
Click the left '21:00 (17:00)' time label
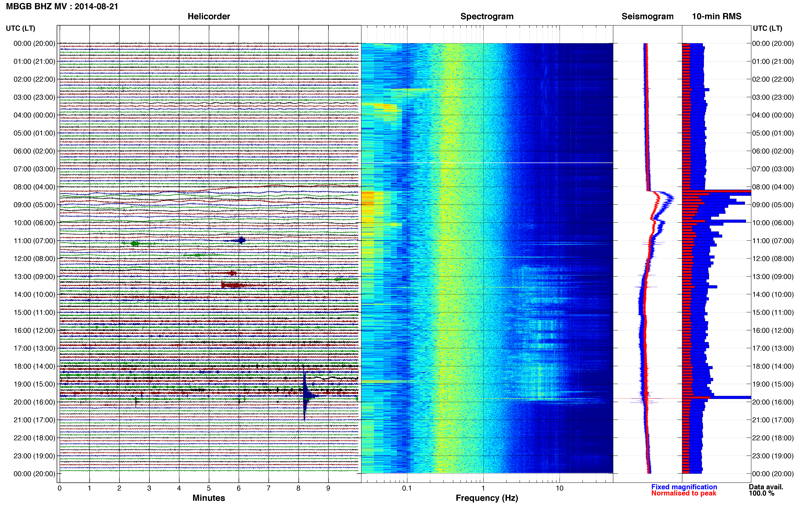click(x=34, y=420)
